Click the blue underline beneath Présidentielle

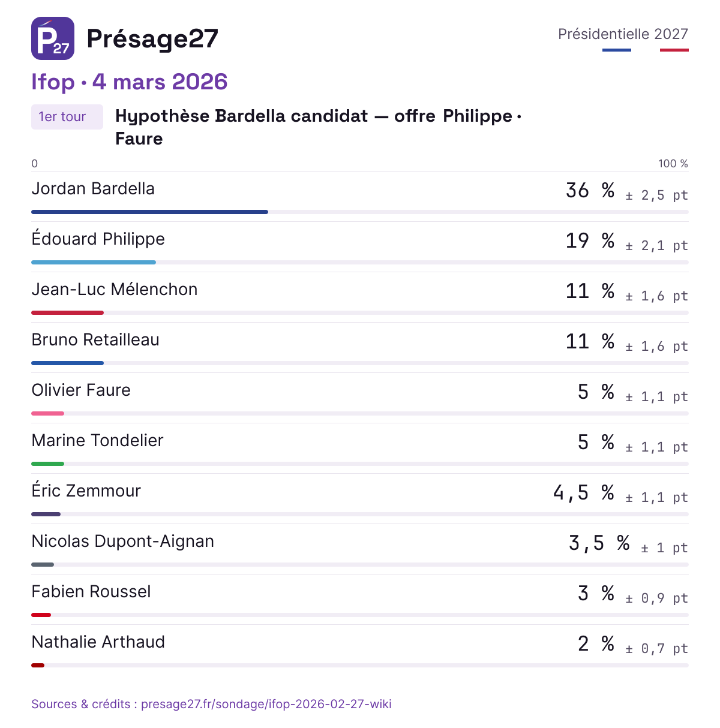[x=617, y=50]
